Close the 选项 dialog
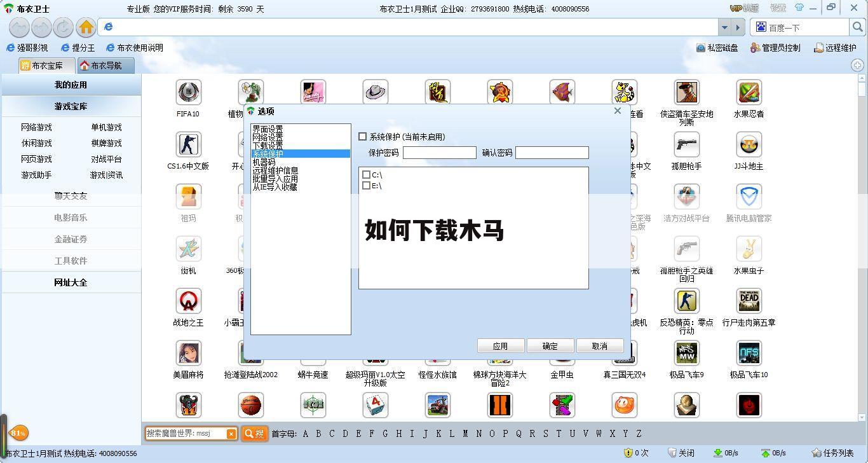The image size is (868, 463). 617,111
